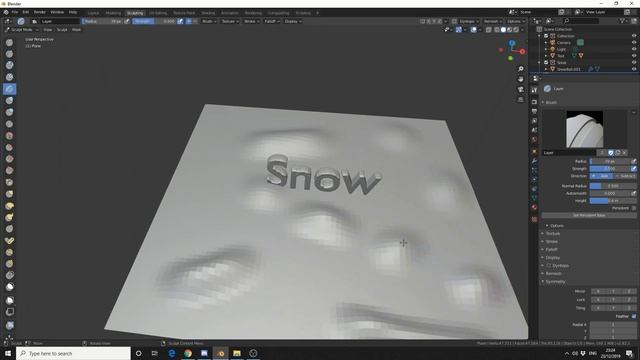Expand the Falloff panel
The image size is (640, 360).
tap(551, 249)
